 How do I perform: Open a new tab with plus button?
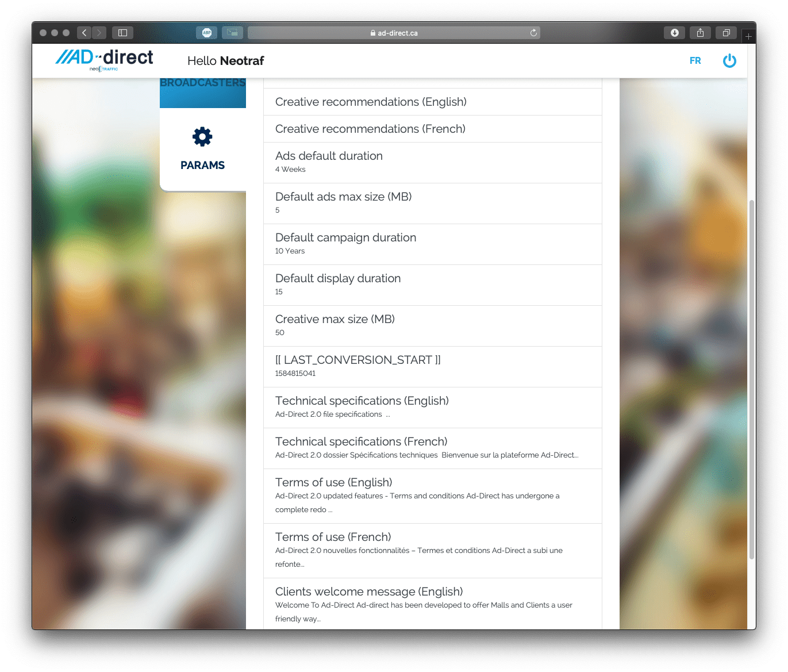748,36
